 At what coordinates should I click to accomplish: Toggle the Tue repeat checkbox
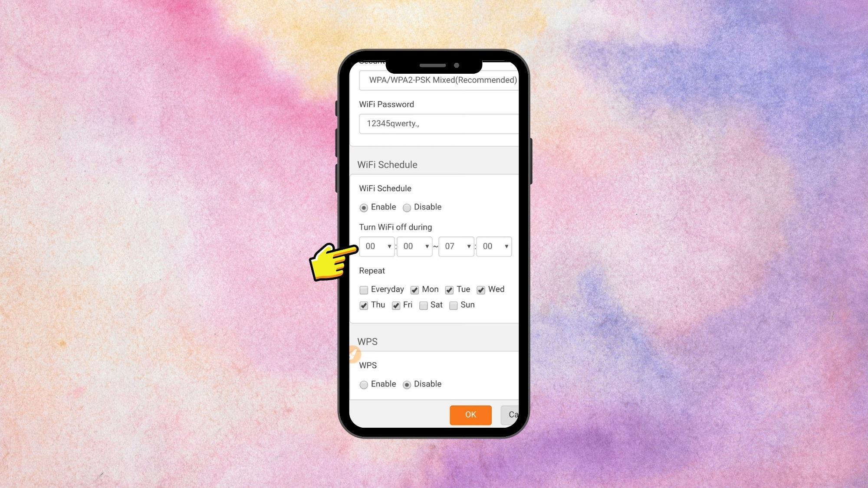(449, 290)
